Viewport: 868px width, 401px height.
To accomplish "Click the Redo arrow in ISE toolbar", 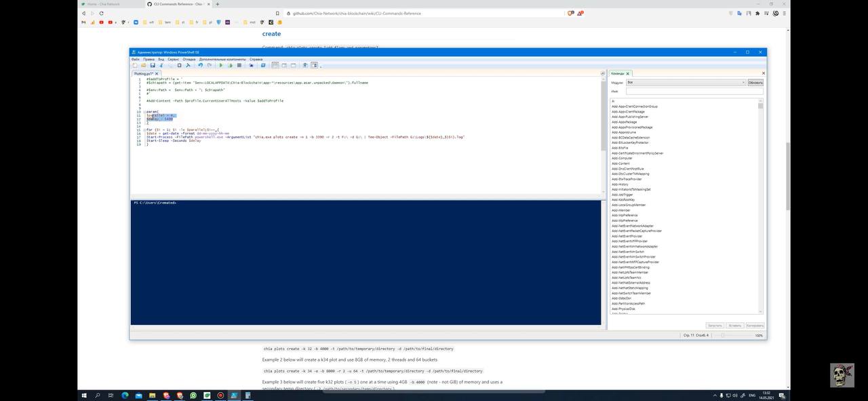I will [210, 65].
